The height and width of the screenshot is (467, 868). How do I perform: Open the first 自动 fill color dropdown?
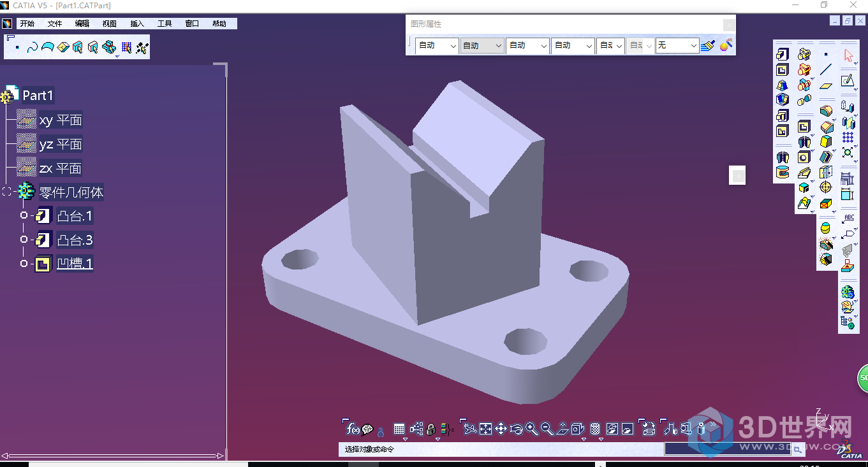[437, 46]
